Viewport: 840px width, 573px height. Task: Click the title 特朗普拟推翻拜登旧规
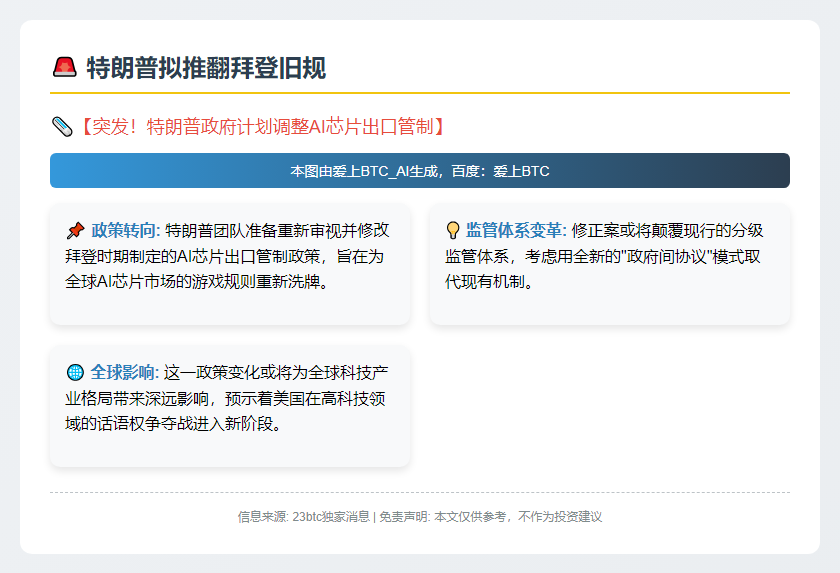(206, 68)
